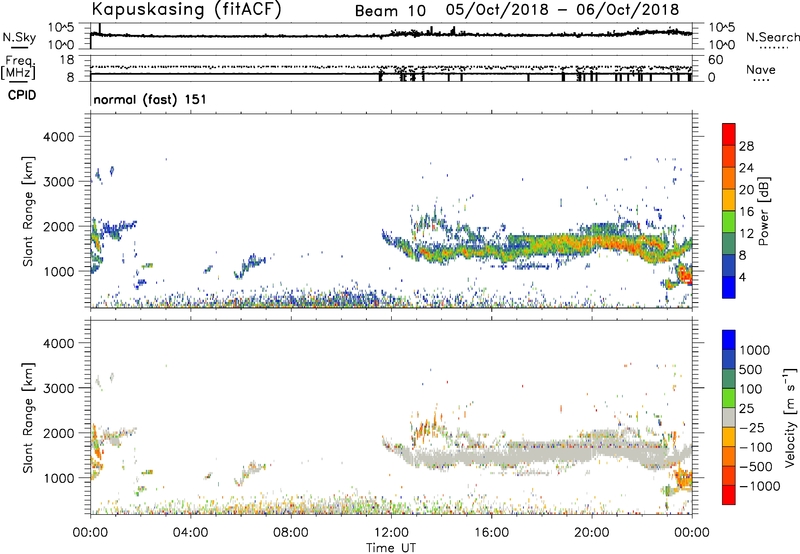Click the '08:00' time tick label

point(291,533)
